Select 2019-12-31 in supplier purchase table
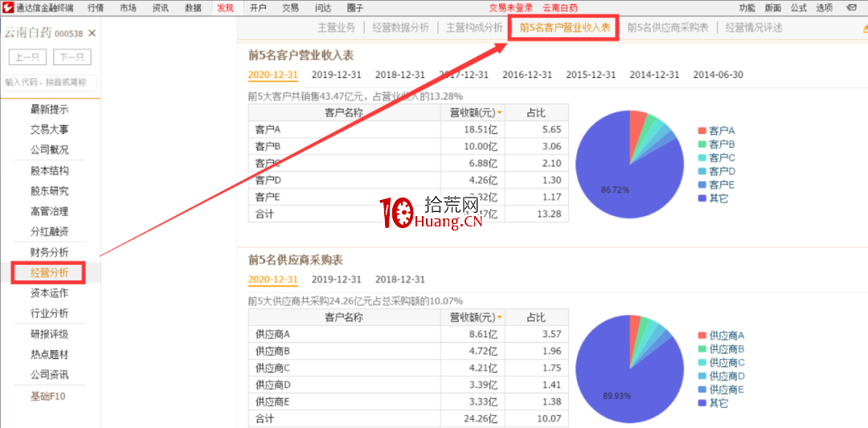Image resolution: width=868 pixels, height=428 pixels. tap(337, 279)
